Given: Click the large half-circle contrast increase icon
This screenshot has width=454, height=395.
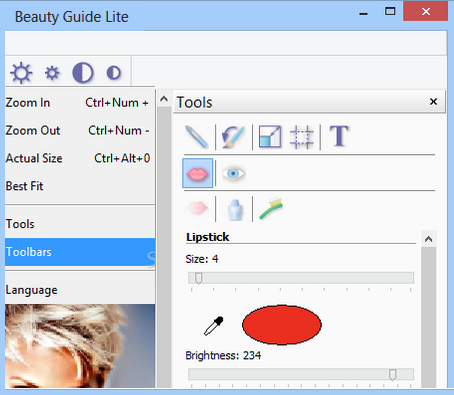Looking at the screenshot, I should (x=83, y=73).
